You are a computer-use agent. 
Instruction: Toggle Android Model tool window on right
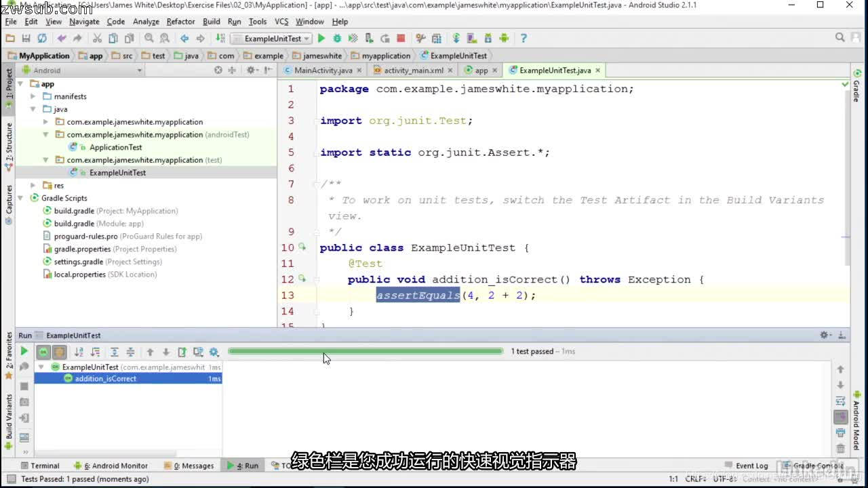(858, 421)
